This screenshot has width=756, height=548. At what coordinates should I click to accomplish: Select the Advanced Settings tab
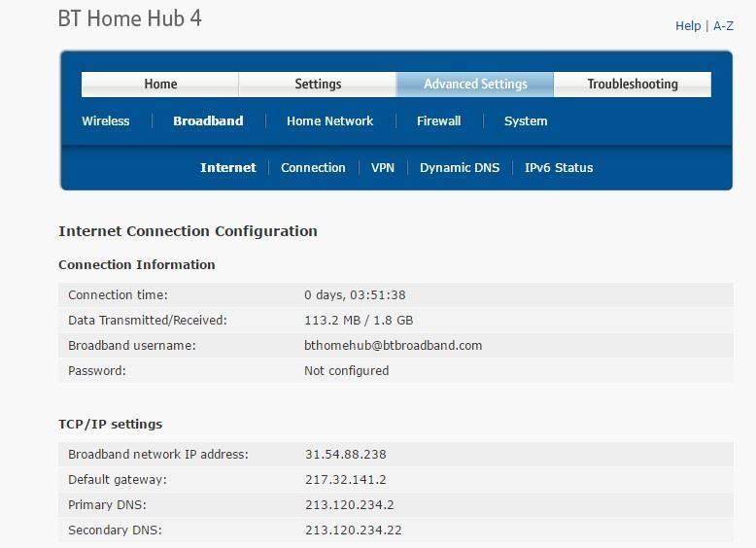[x=475, y=85]
